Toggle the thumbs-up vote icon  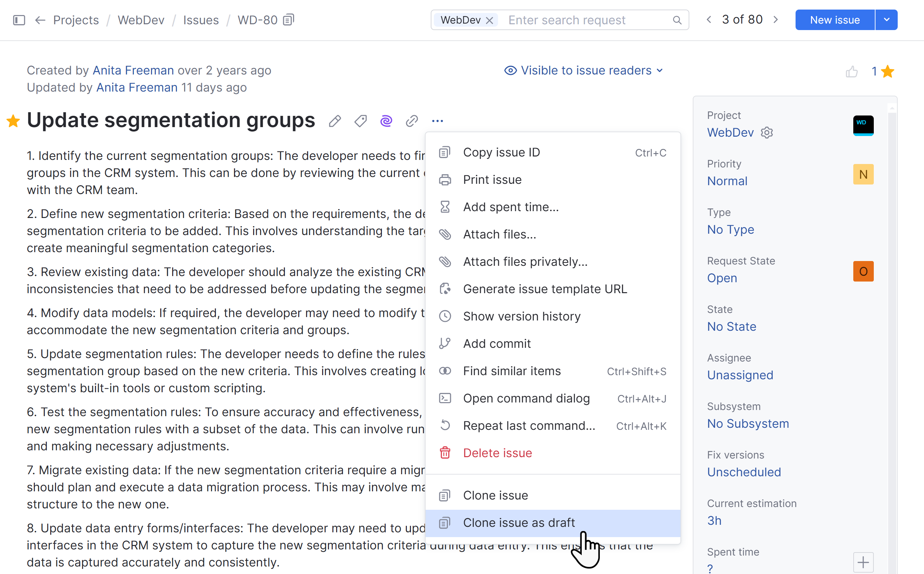(x=852, y=71)
